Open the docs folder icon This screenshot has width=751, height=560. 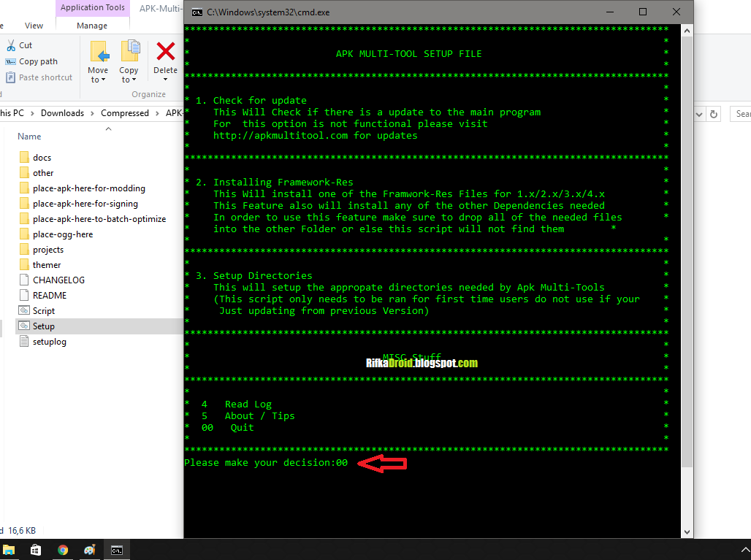pos(24,157)
